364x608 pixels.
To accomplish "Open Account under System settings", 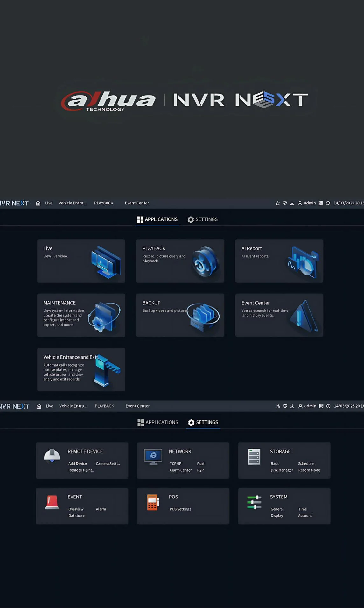I will click(x=305, y=515).
